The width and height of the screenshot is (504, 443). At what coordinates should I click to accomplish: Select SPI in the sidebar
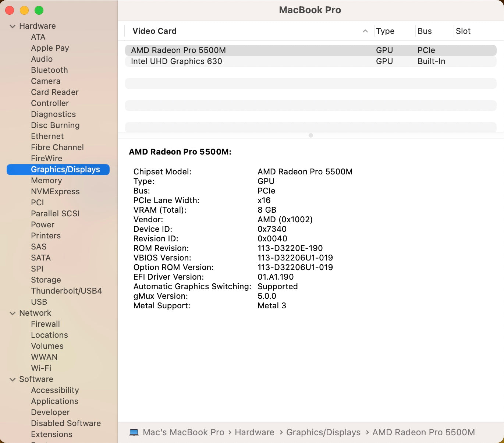pos(37,269)
